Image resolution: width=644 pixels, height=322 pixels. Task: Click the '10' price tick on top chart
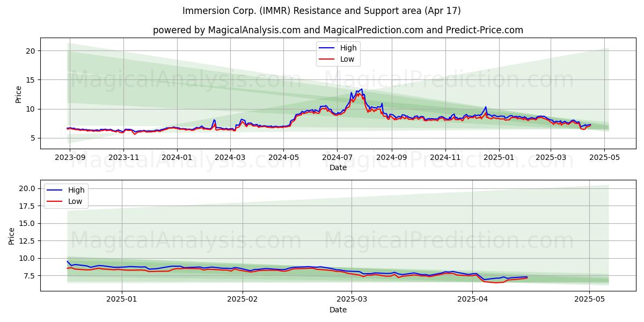pyautogui.click(x=32, y=109)
